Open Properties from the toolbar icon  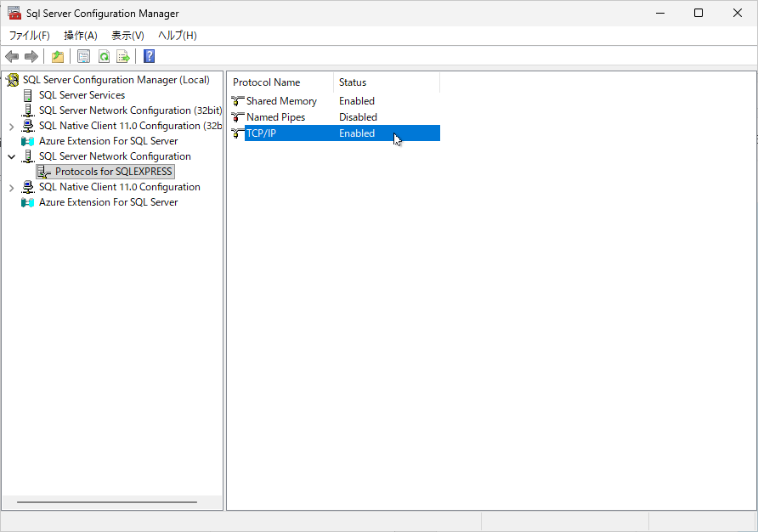(83, 57)
